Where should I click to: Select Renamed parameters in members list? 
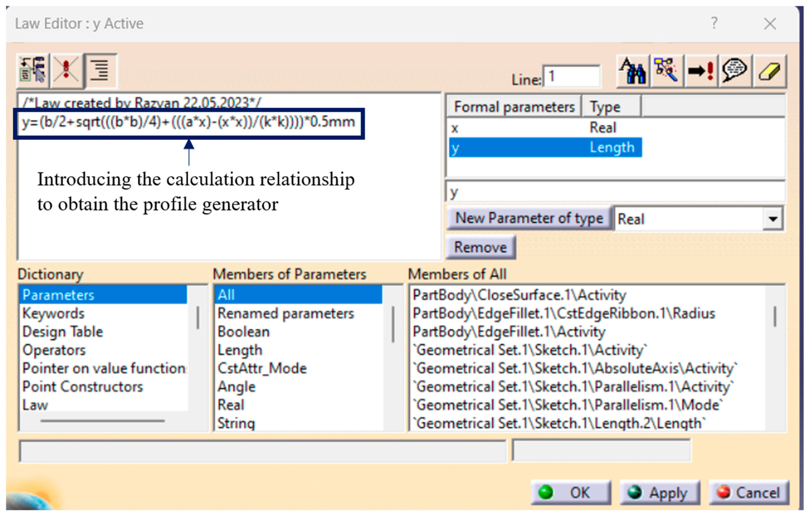coord(285,313)
